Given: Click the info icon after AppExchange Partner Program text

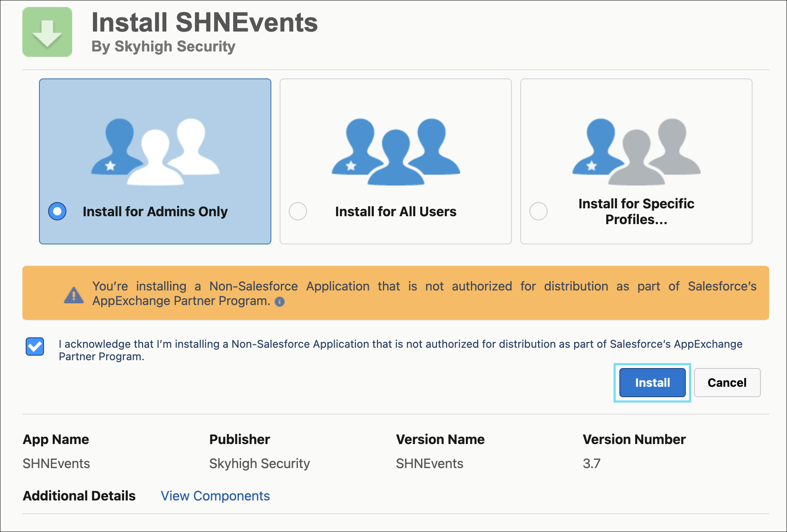Looking at the screenshot, I should (x=279, y=302).
